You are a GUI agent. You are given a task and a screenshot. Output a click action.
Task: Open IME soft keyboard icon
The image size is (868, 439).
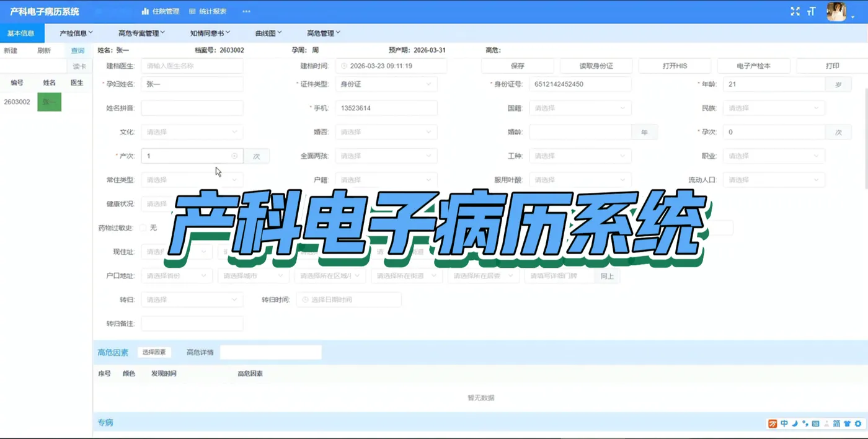coord(815,423)
